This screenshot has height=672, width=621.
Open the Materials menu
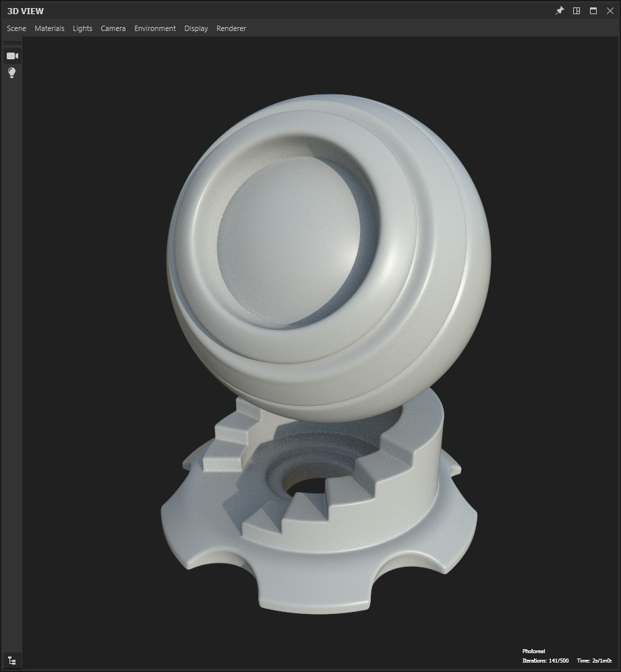coord(49,28)
